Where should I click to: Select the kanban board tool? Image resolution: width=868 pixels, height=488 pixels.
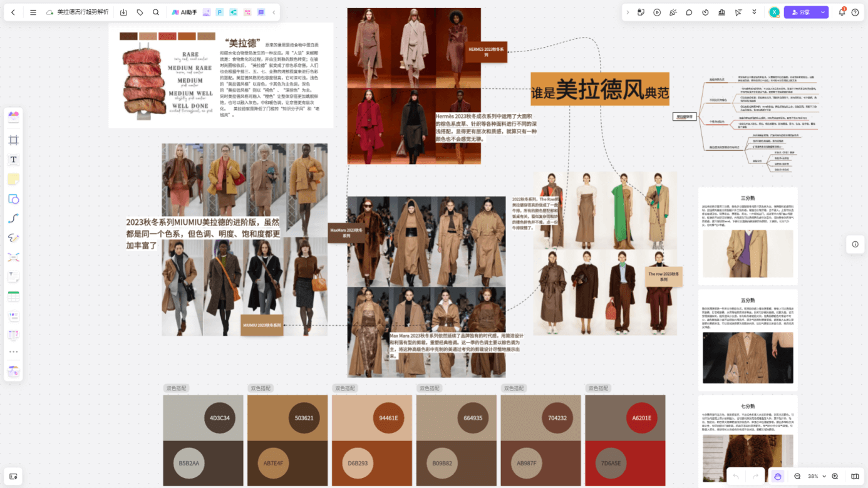13,336
